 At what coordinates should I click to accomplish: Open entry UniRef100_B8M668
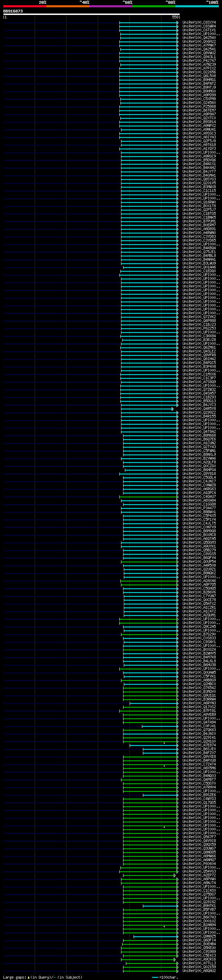pos(199,435)
